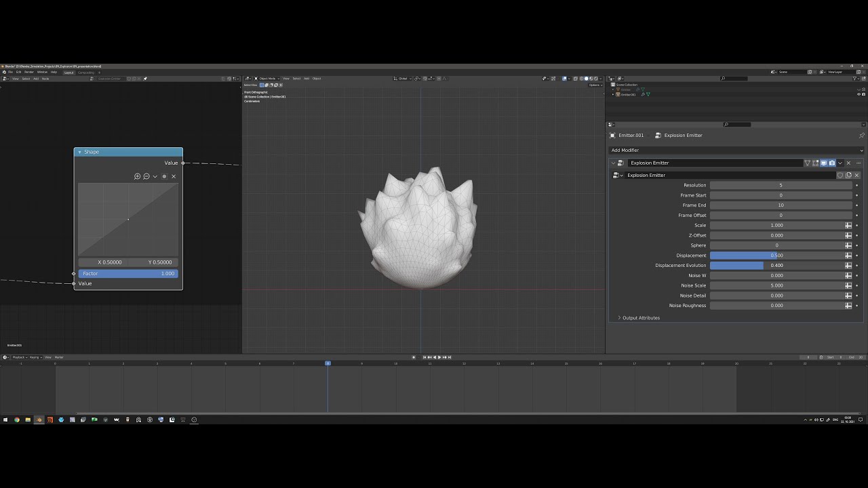Jump to the timeline start frame
868x488 pixels.
425,357
